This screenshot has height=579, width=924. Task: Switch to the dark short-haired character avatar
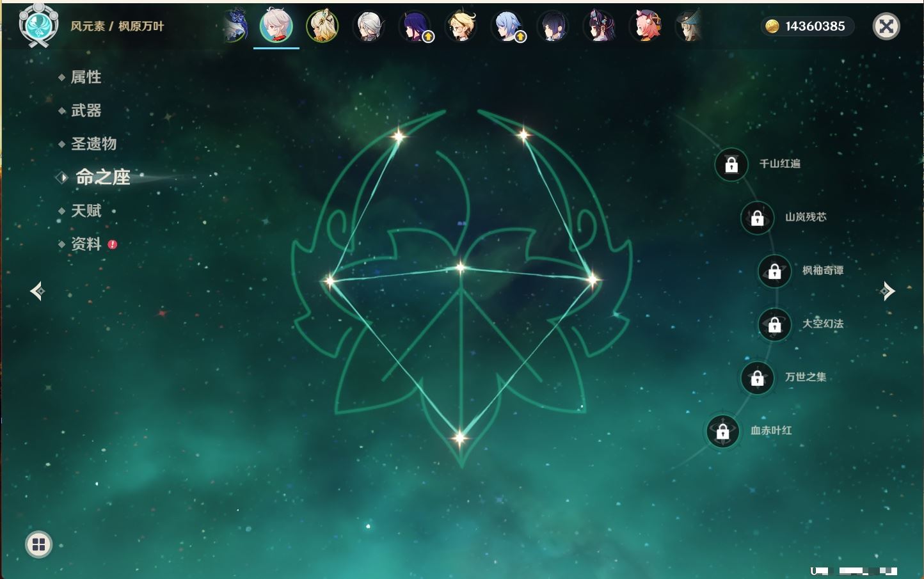click(553, 26)
